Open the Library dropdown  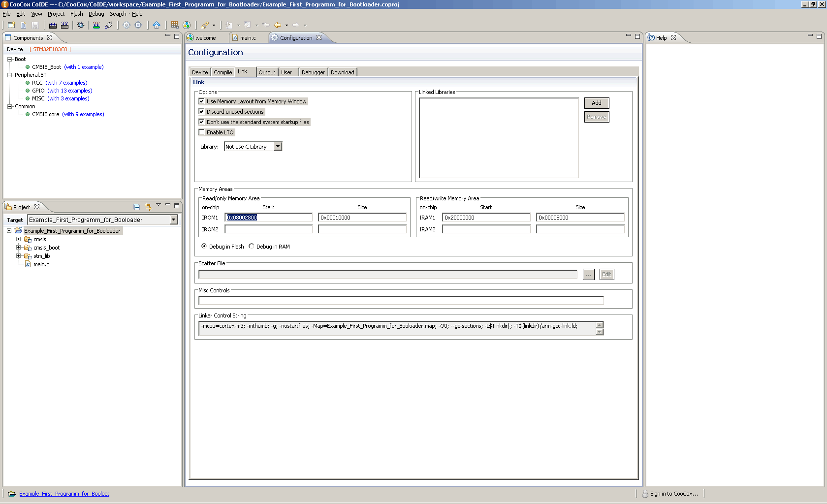coord(278,147)
